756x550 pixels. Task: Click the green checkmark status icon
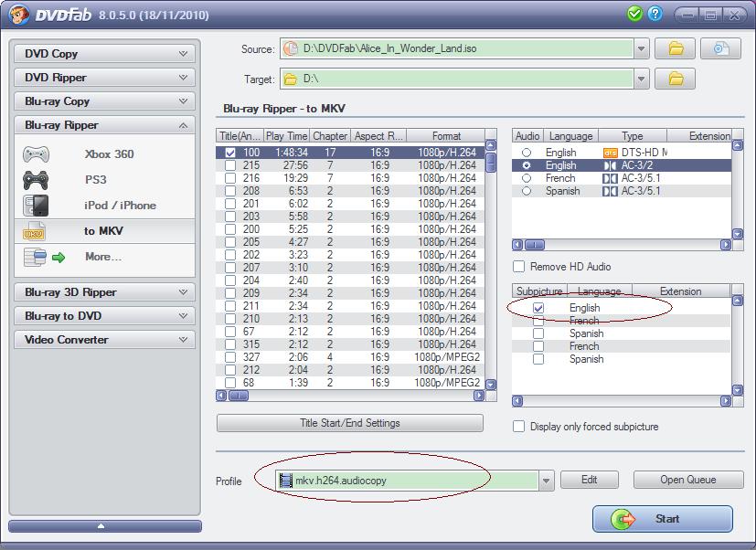click(635, 14)
